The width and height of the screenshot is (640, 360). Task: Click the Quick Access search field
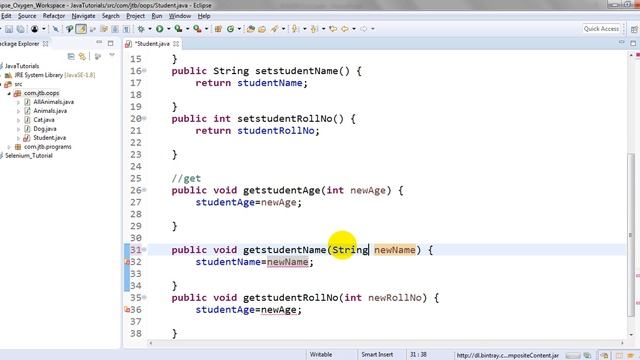(x=601, y=29)
